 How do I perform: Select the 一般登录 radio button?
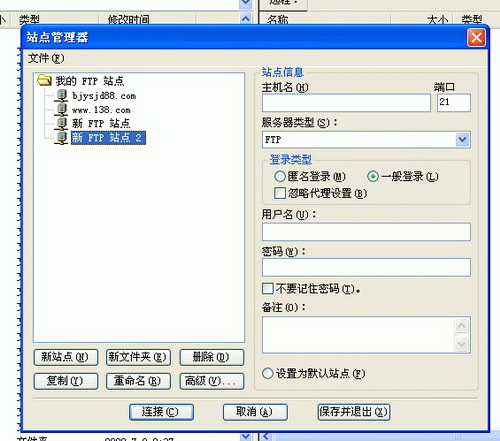[373, 176]
